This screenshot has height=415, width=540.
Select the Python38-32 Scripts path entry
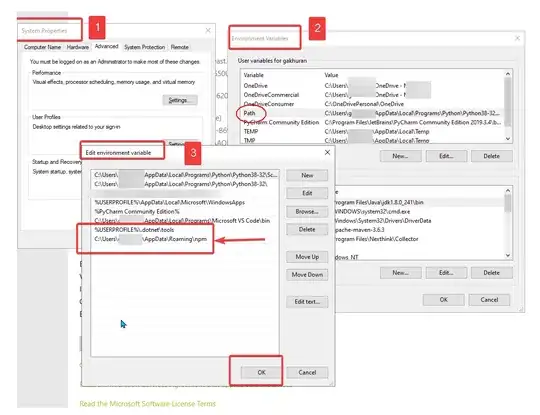[185, 175]
